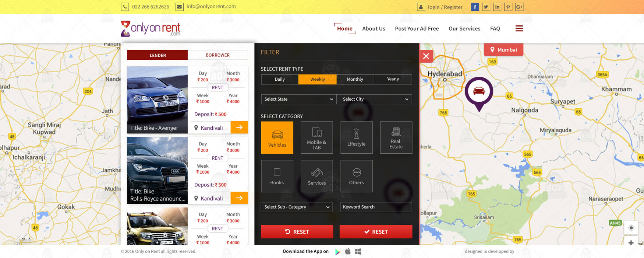The width and height of the screenshot is (644, 258).
Task: Choose the Mobile & TAB category
Action: [x=316, y=137]
